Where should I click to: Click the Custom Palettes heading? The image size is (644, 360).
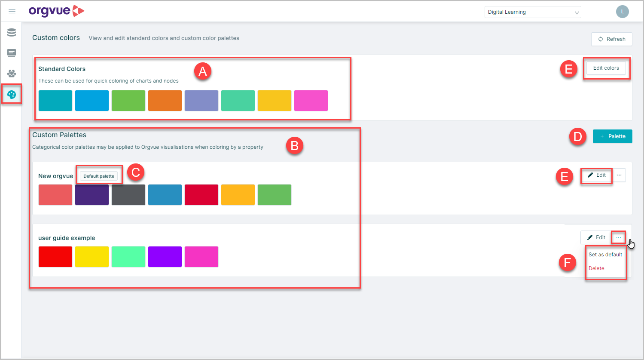point(59,135)
